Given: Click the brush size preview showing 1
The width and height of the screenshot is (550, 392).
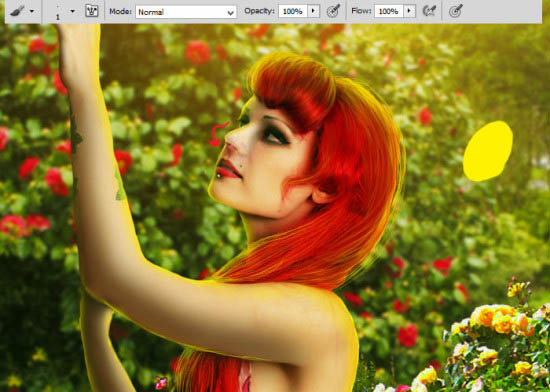Looking at the screenshot, I should pyautogui.click(x=58, y=13).
